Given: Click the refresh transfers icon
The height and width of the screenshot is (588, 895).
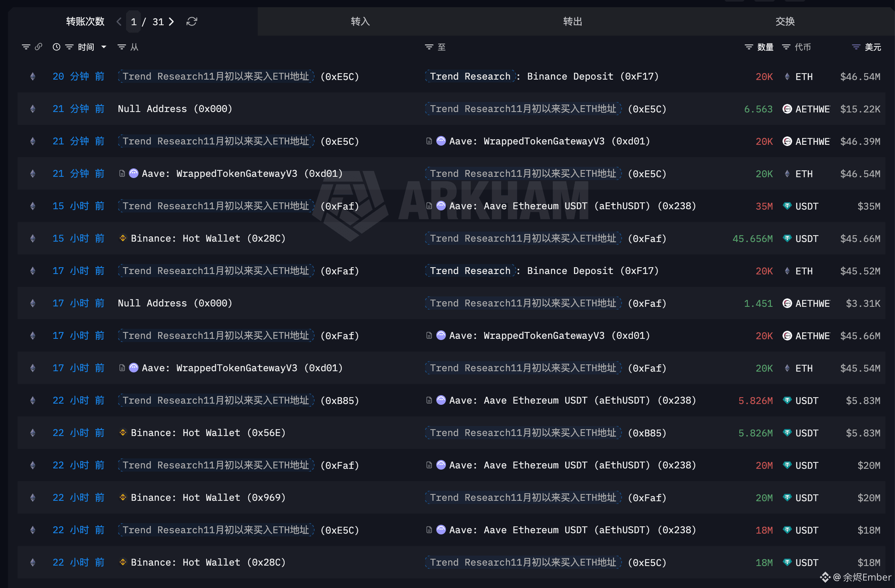Looking at the screenshot, I should (x=192, y=22).
